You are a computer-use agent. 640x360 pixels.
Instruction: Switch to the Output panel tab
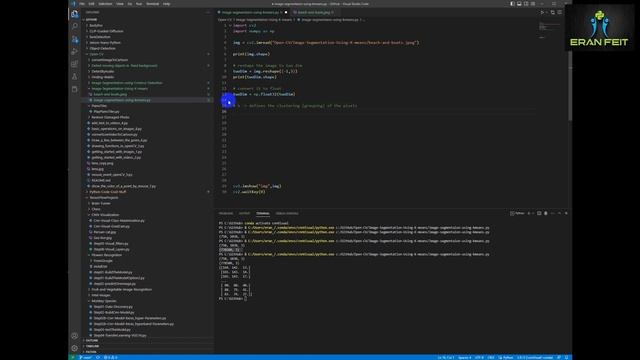point(244,213)
